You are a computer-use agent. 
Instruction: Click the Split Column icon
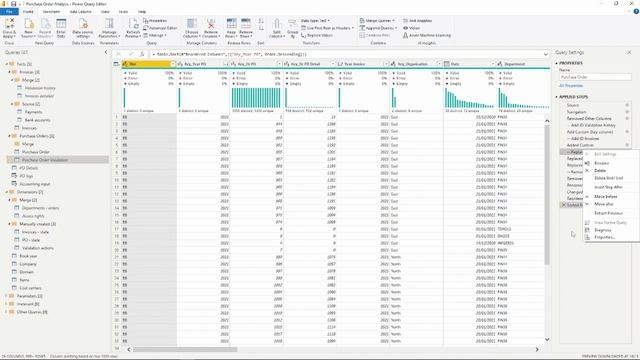point(276,24)
